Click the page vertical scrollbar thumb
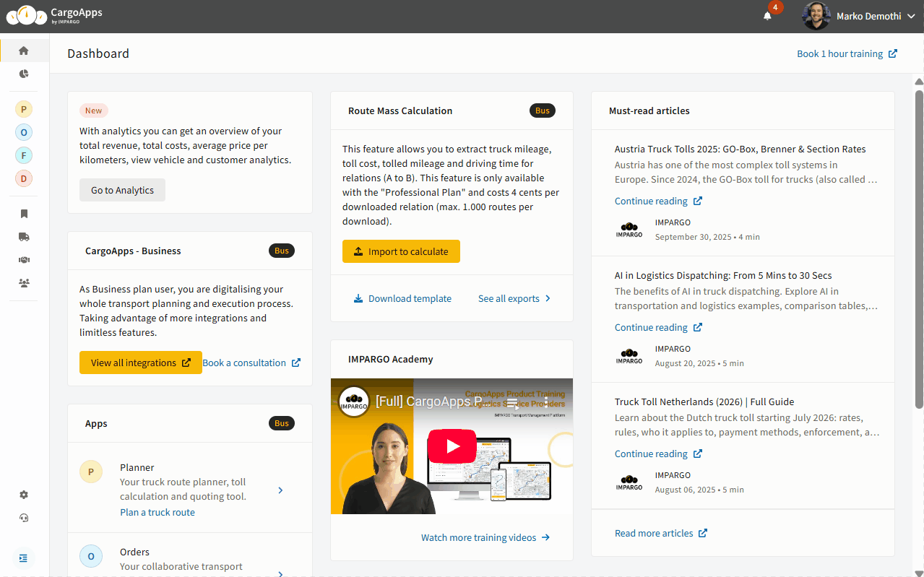The image size is (924, 577). pyautogui.click(x=919, y=248)
